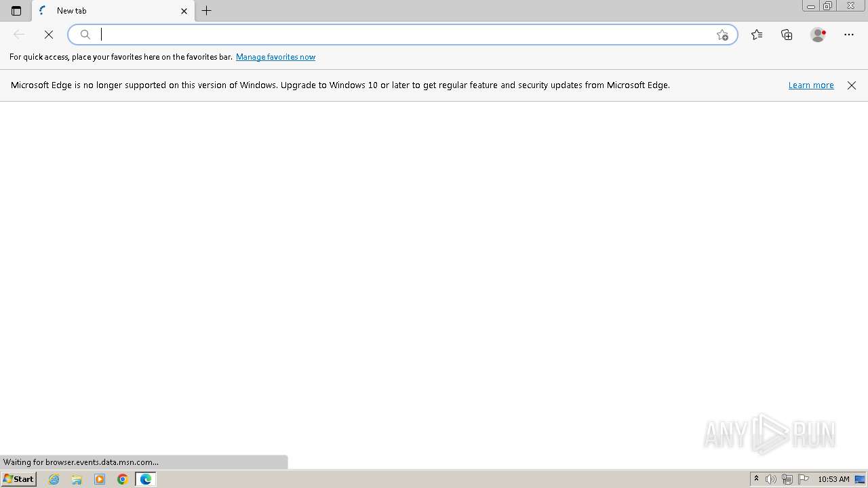Open File Explorer folder taskbar icon

(x=77, y=479)
